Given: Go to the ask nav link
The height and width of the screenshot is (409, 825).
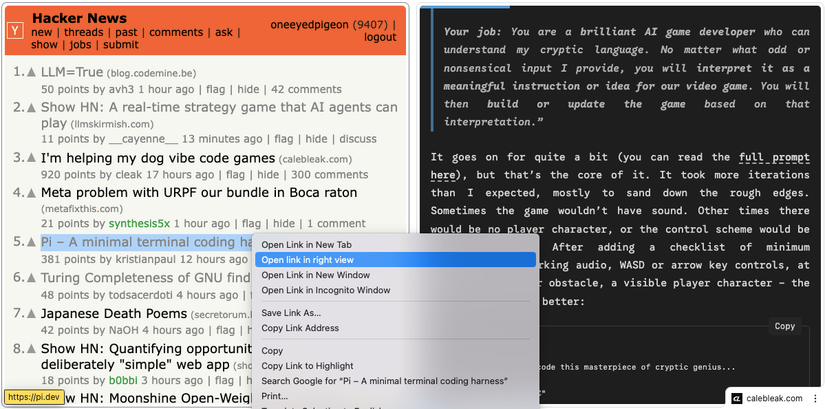Looking at the screenshot, I should coord(224,32).
